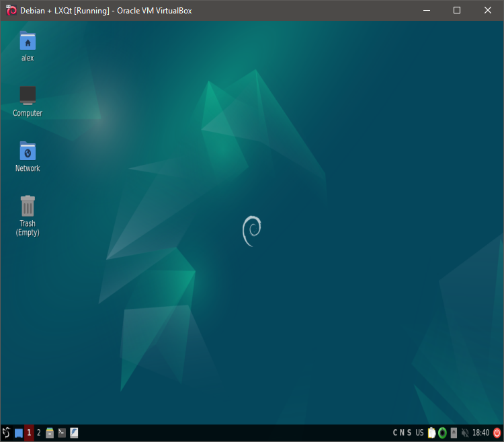Click the blue show desktop icon
The width and height of the screenshot is (504, 442).
pyautogui.click(x=19, y=433)
